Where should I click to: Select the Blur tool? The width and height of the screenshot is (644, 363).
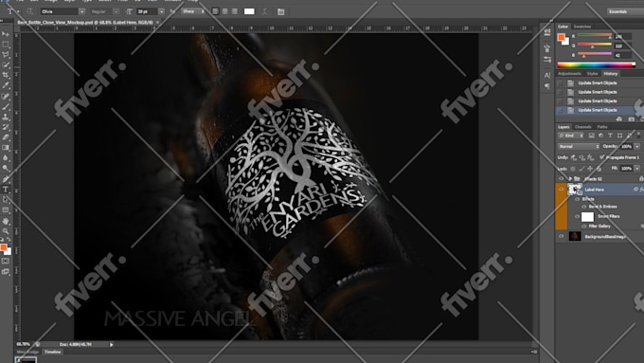tap(6, 158)
